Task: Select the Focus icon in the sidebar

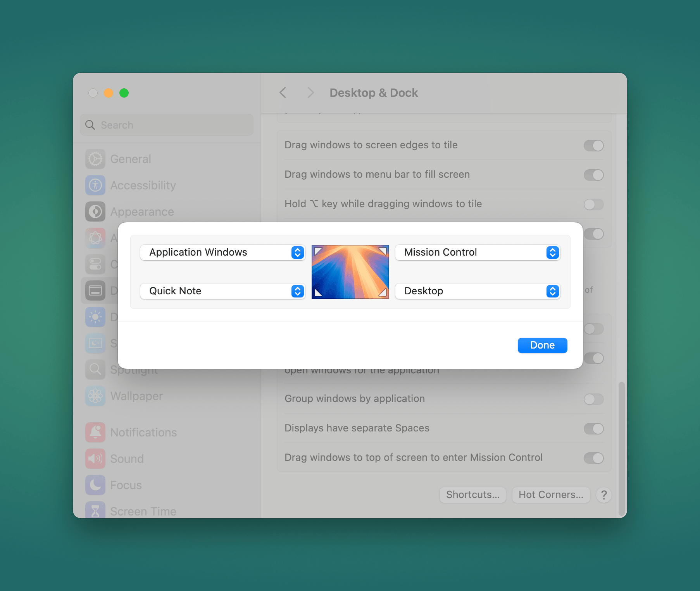Action: click(95, 485)
